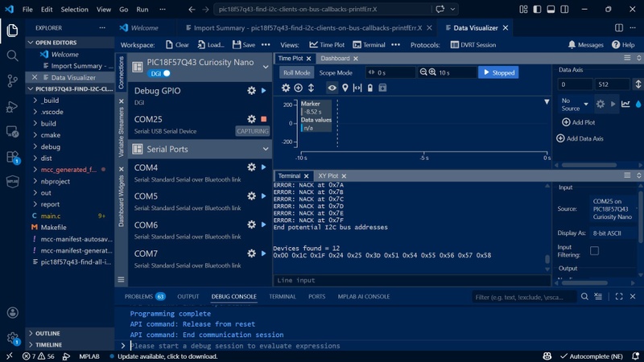Click Update available status bar item
Viewport: 644px width, 362px height.
164,356
